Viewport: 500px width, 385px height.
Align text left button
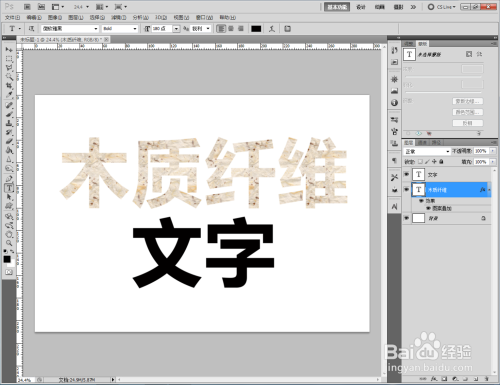(x=221, y=29)
